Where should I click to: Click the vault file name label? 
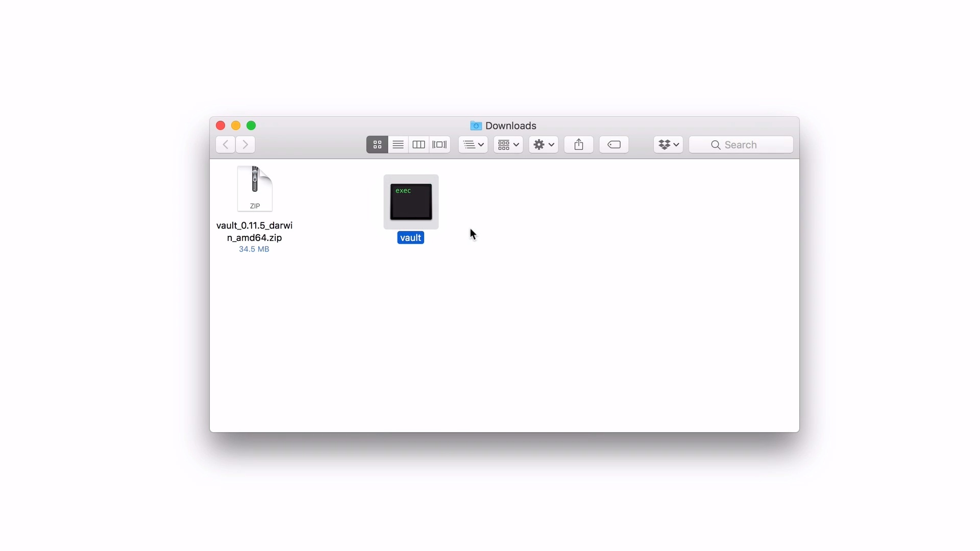(x=411, y=238)
